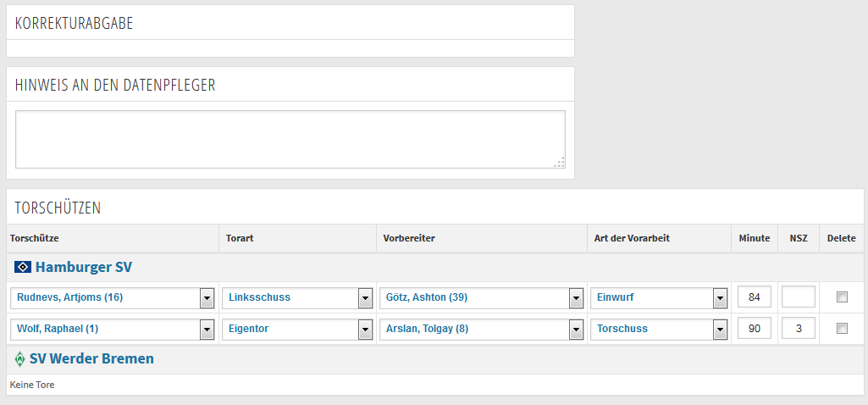Click the SV Werder Bremen crest icon
The image size is (868, 405).
20,359
